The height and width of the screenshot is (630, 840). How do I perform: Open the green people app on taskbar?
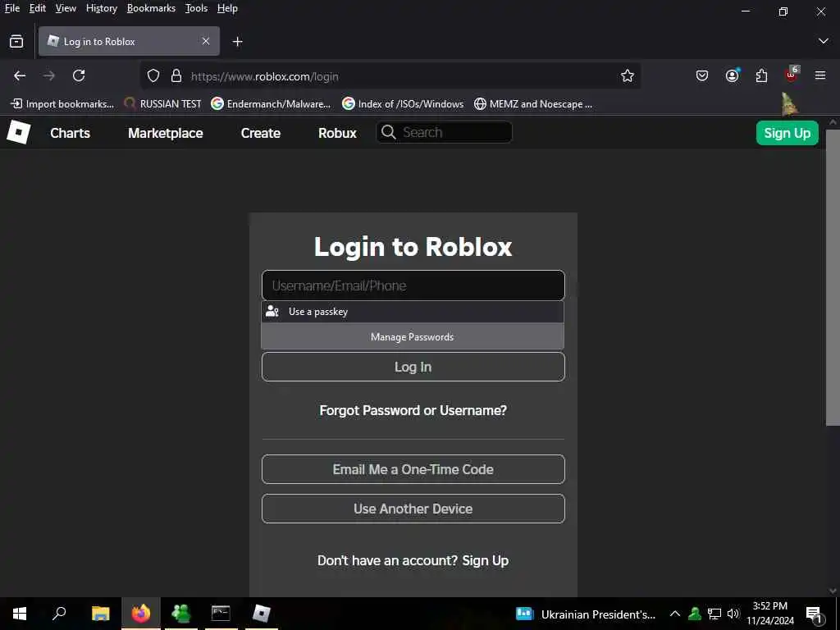coord(181,614)
